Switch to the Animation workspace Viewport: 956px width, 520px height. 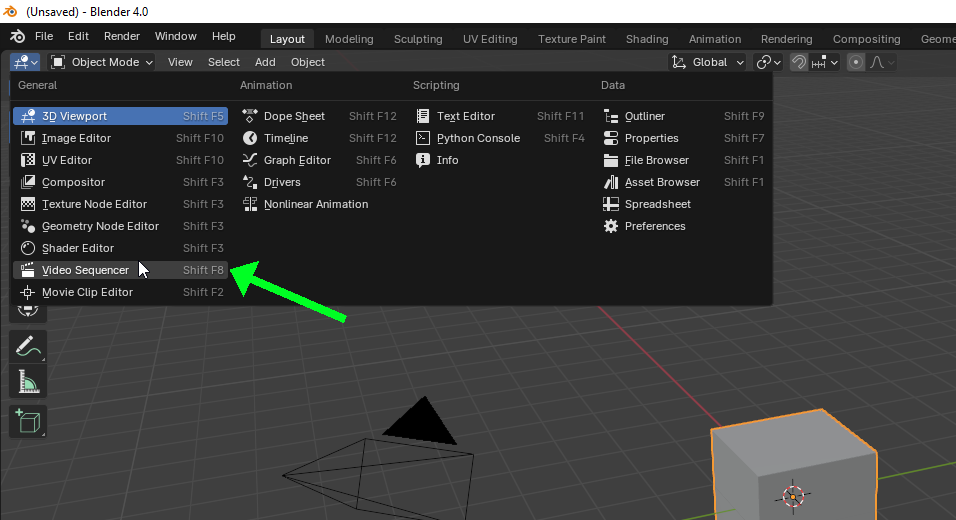[x=715, y=39]
